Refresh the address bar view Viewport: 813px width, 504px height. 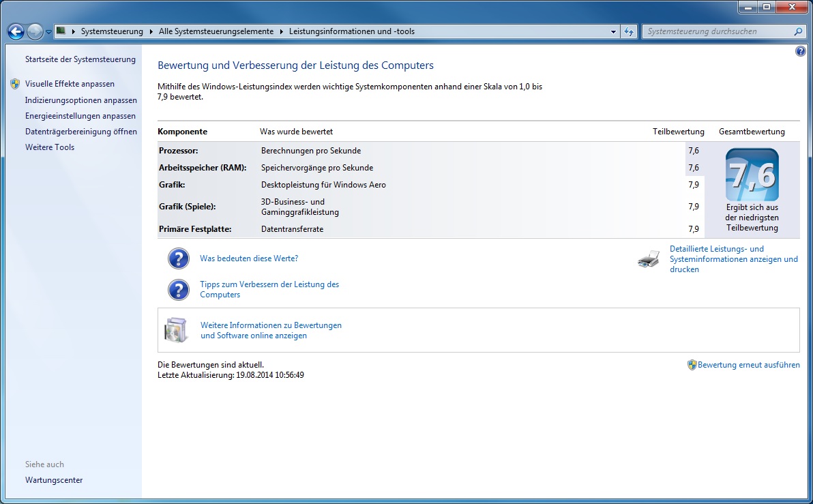click(x=629, y=31)
